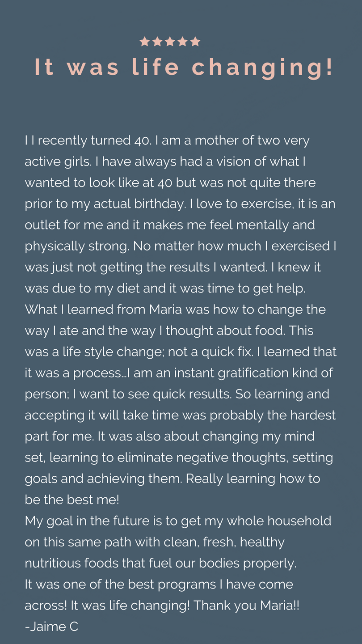Click the signature '-Jaime C'
The height and width of the screenshot is (644, 362).
(51, 627)
